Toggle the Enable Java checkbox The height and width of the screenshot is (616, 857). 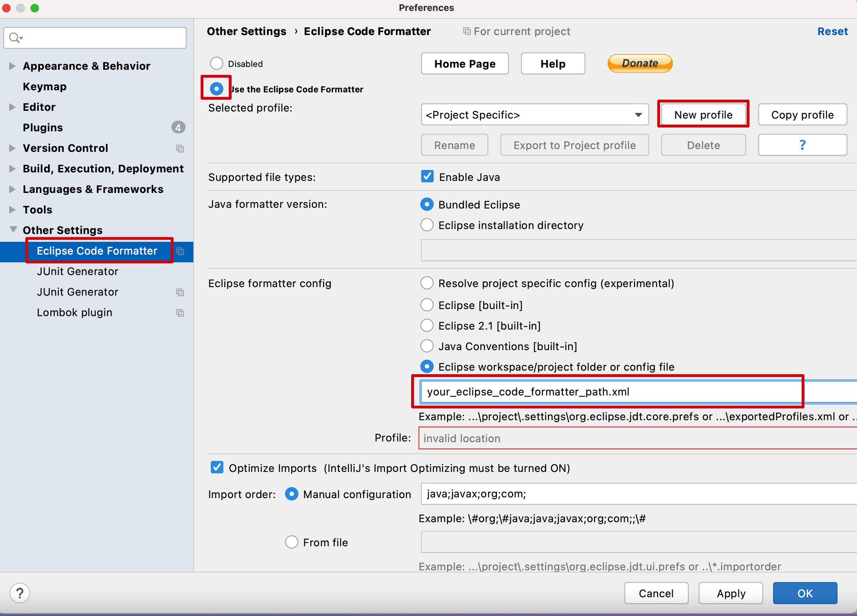tap(427, 177)
